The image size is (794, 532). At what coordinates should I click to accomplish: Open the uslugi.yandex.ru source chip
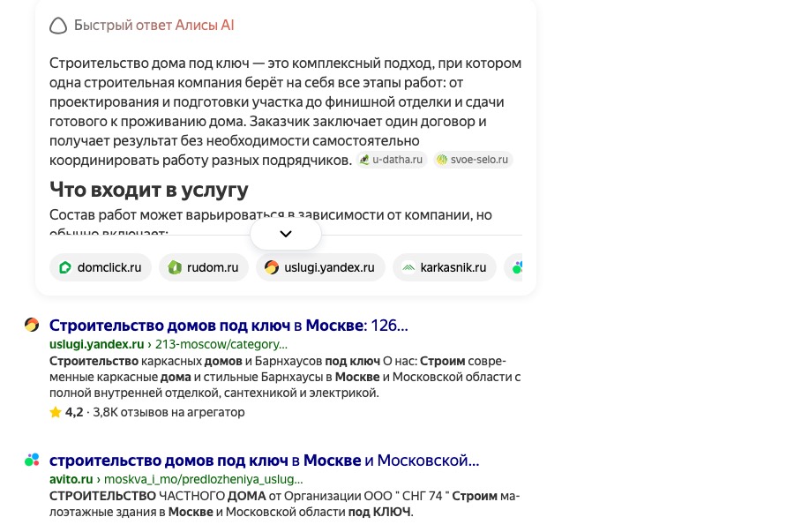tap(320, 267)
